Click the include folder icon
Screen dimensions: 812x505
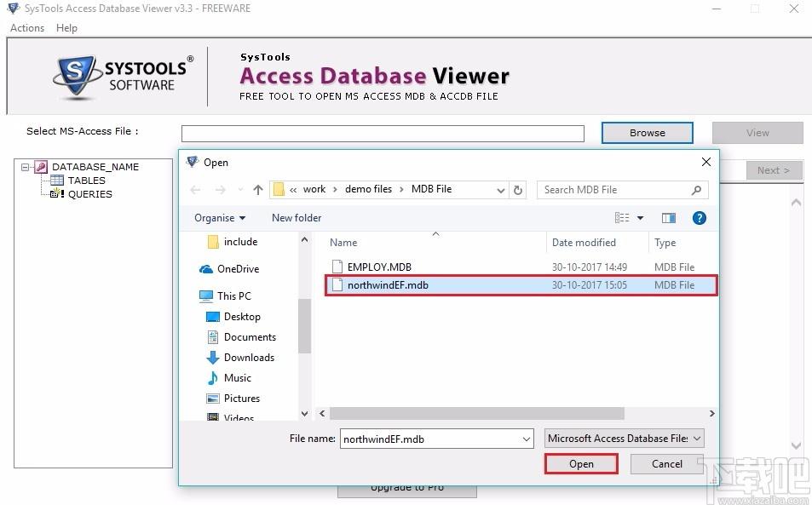coord(213,242)
